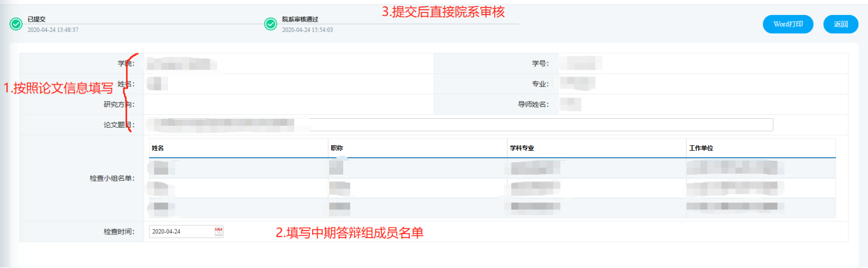The image size is (868, 268).
Task: Select the second row of the 检查小组名单 table
Action: tap(492, 188)
